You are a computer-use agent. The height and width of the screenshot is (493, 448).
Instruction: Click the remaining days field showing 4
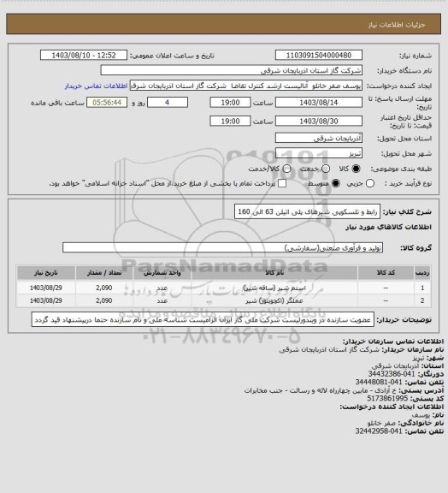(168, 103)
